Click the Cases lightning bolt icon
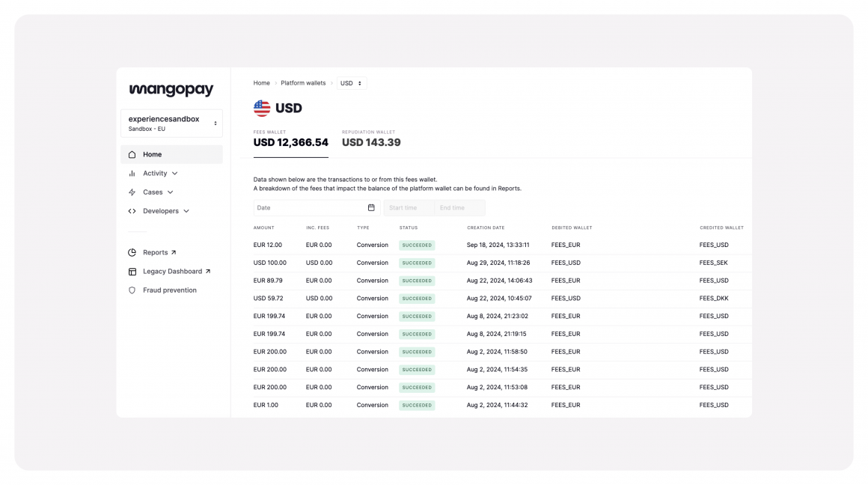The image size is (868, 485). coord(132,192)
